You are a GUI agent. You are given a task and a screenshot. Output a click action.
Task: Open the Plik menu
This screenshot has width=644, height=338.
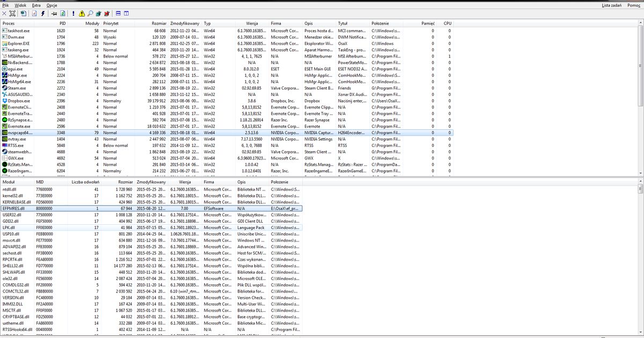click(5, 4)
